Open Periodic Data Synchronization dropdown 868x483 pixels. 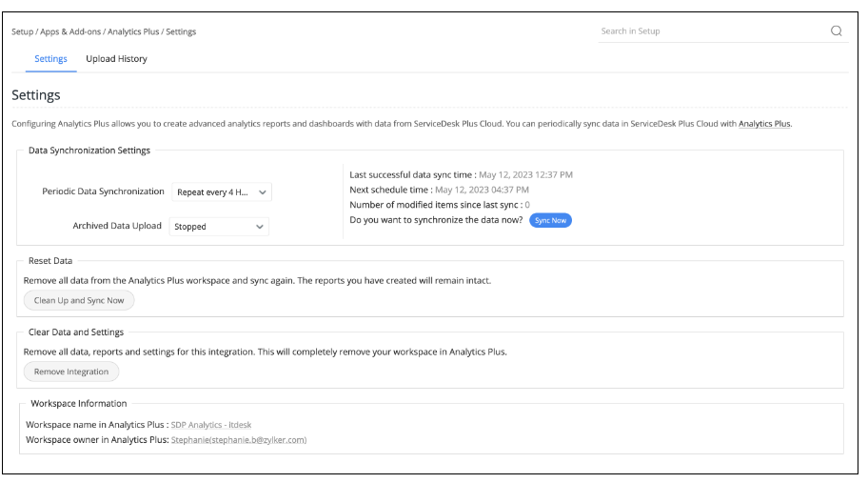tap(222, 192)
